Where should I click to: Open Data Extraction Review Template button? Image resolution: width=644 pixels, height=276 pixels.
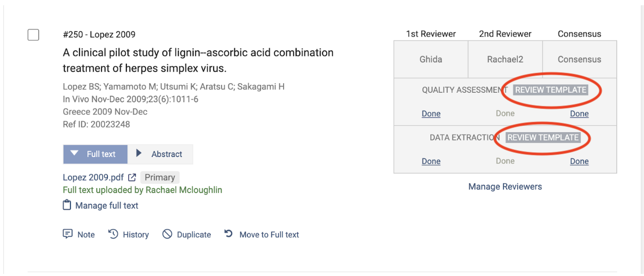point(543,137)
